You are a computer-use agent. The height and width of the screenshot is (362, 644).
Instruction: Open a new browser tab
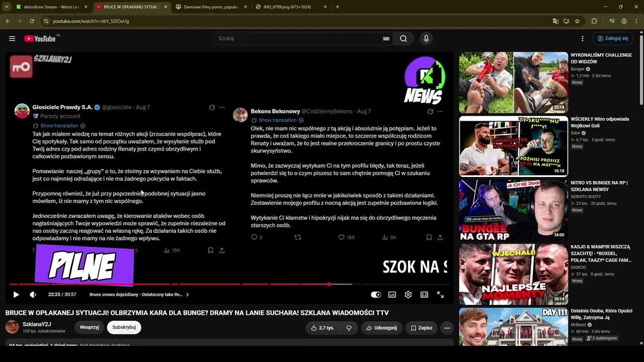[337, 7]
